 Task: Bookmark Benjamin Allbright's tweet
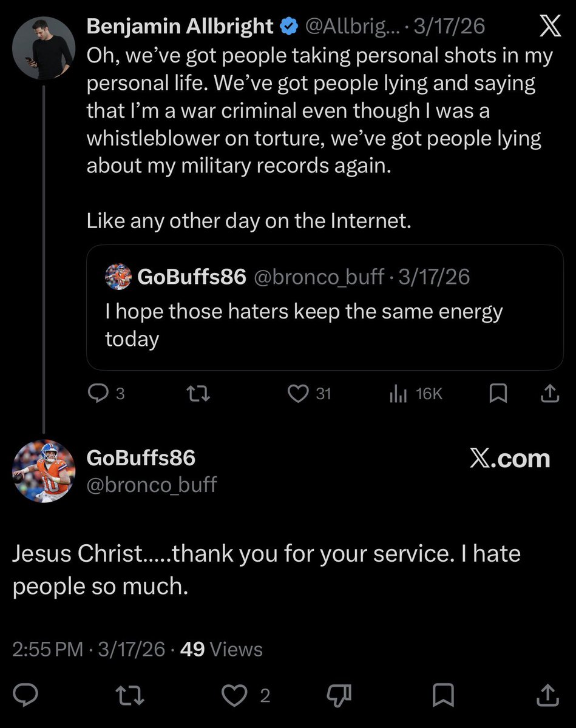(x=498, y=394)
